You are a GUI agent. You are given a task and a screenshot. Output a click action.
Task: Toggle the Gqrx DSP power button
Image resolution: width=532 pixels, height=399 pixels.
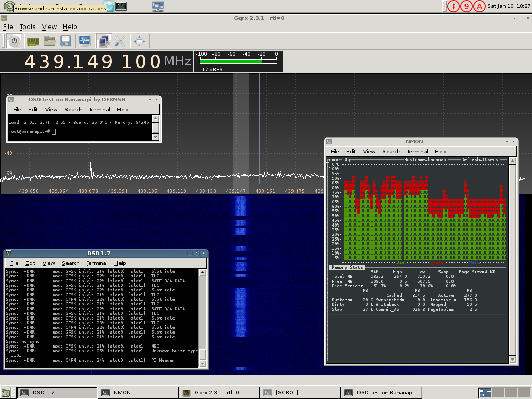pos(14,41)
